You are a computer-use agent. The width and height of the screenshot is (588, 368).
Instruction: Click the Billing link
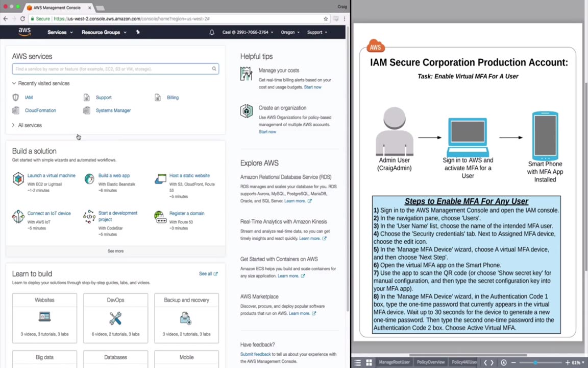coord(173,98)
